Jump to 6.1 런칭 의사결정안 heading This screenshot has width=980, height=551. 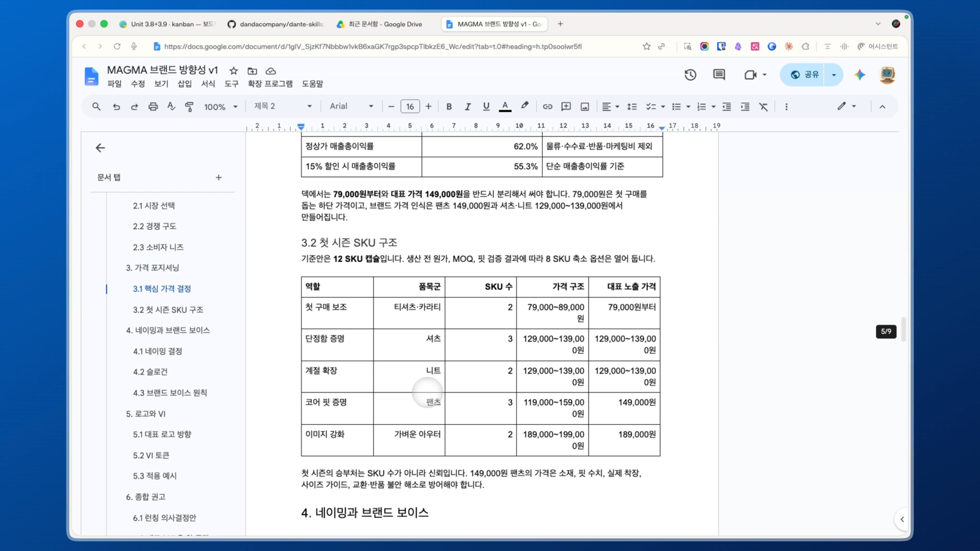pos(165,518)
